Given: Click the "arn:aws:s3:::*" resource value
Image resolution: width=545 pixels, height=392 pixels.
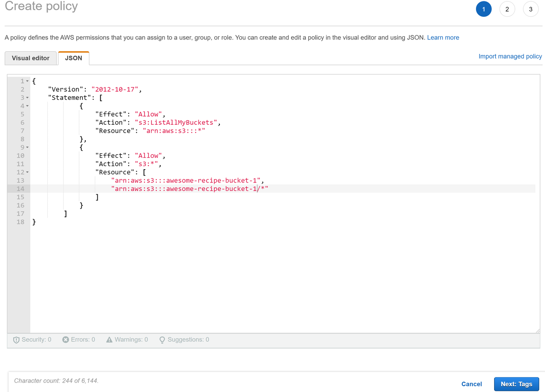Looking at the screenshot, I should click(174, 131).
